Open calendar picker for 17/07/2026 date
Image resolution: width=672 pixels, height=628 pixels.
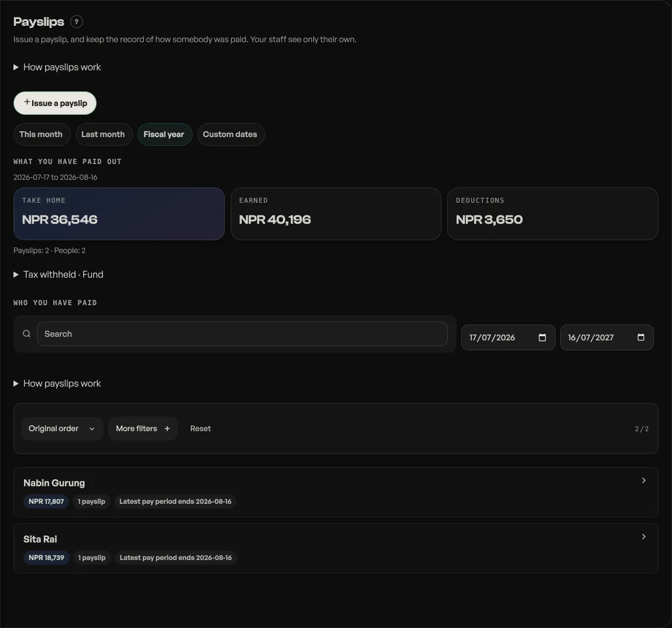point(542,337)
